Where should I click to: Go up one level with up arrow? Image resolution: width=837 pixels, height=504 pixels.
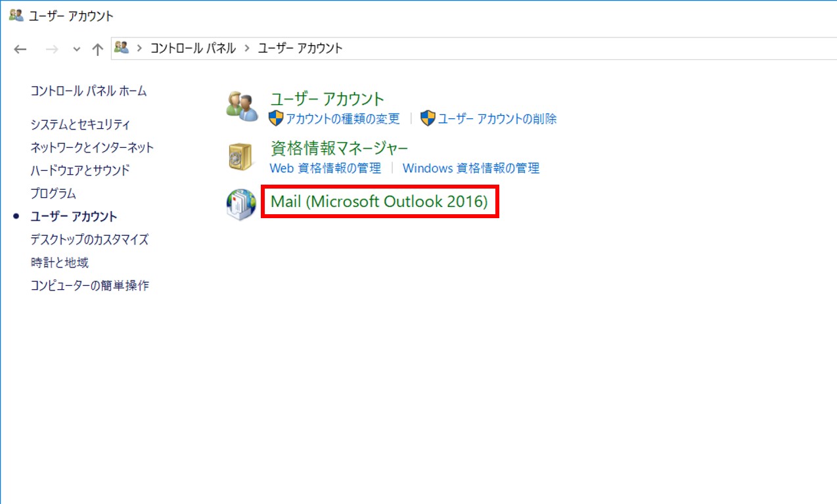[x=97, y=49]
